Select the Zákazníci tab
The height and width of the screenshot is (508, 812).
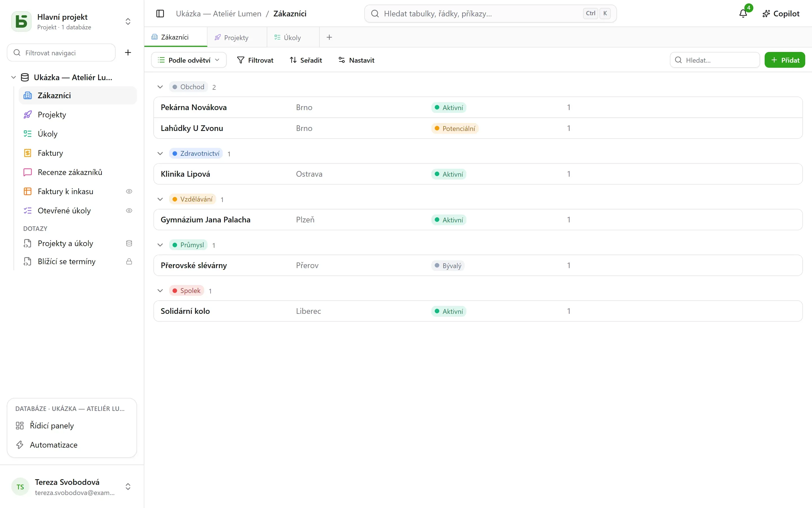tap(175, 37)
